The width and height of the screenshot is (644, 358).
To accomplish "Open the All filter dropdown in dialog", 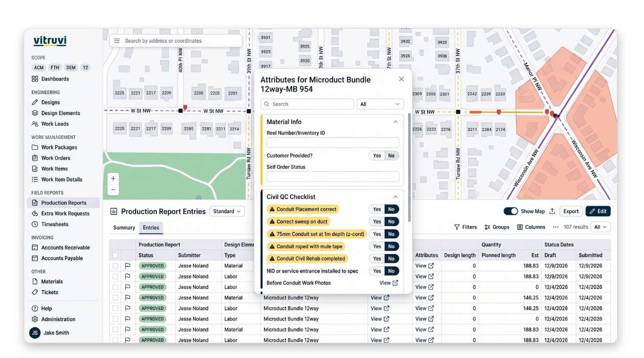I will pyautogui.click(x=380, y=104).
